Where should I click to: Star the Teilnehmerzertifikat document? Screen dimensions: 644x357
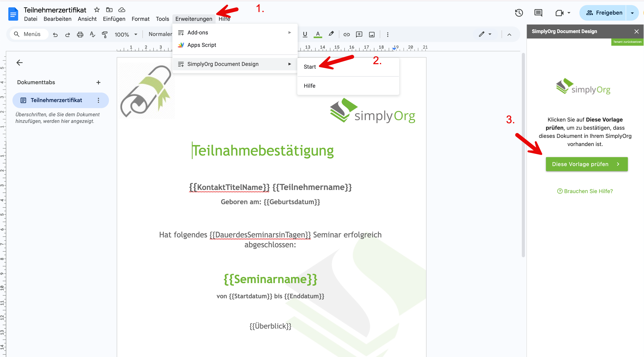pos(97,10)
